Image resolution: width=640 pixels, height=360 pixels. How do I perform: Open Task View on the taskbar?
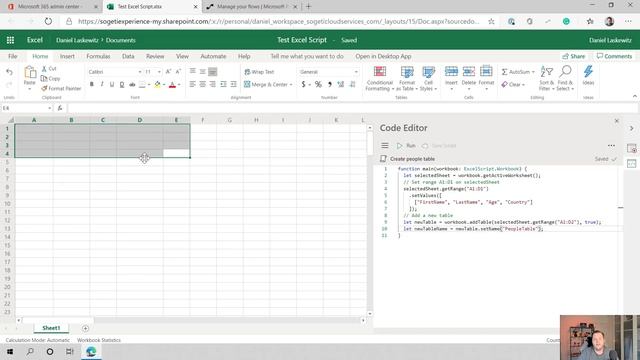(x=70, y=351)
